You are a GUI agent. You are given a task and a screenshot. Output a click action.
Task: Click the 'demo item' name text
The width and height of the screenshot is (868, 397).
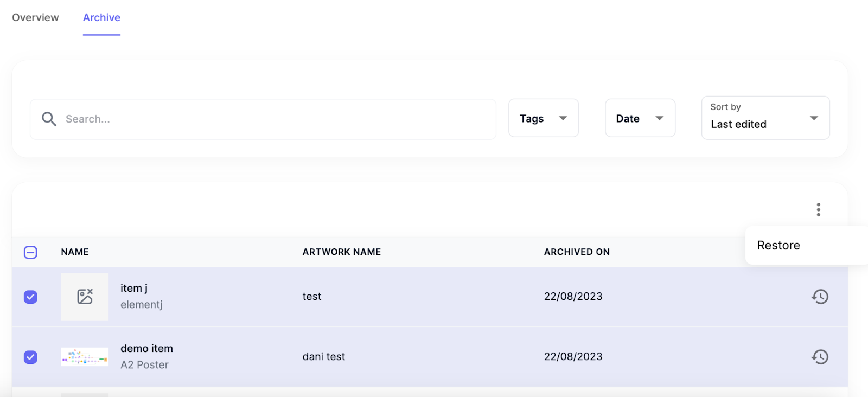[146, 348]
